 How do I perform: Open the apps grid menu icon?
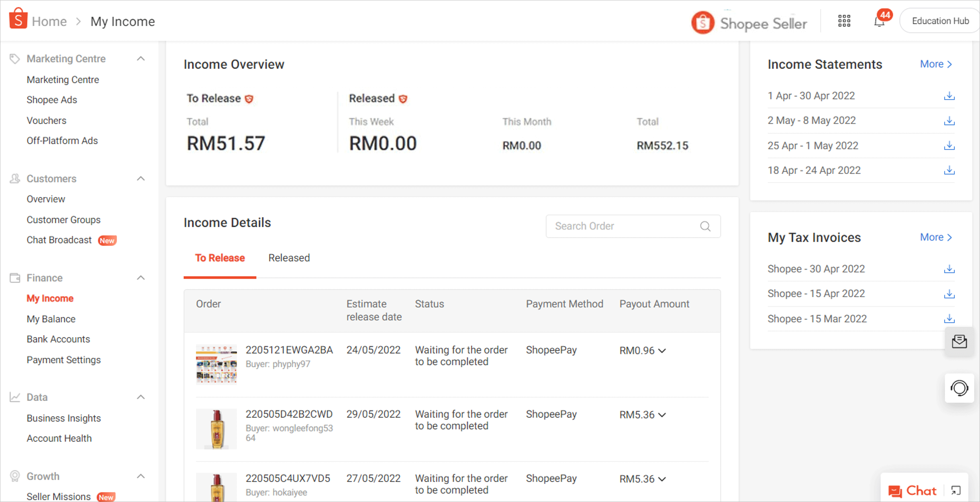pos(844,21)
